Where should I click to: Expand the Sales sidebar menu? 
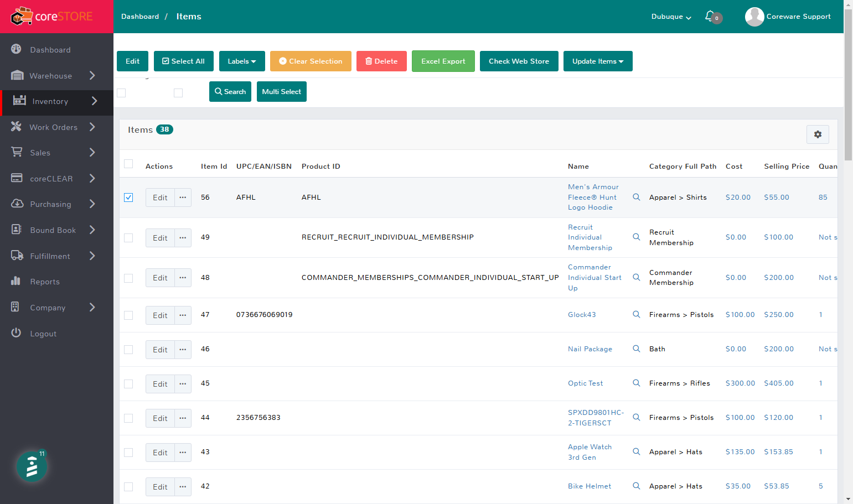(92, 152)
